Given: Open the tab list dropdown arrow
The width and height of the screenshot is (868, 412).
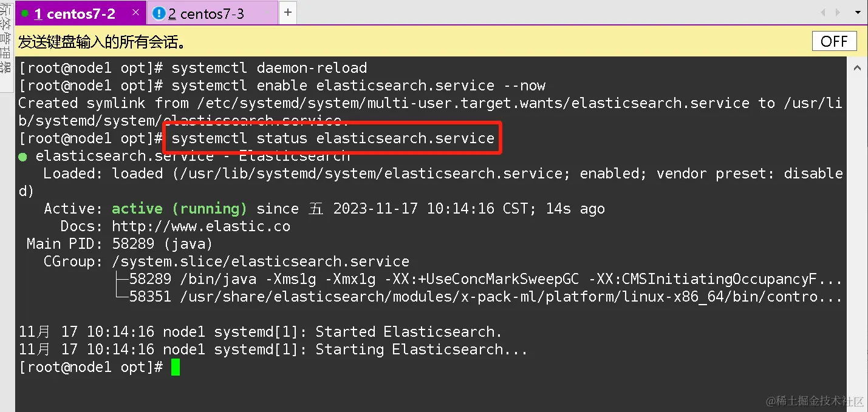Looking at the screenshot, I should (x=859, y=12).
